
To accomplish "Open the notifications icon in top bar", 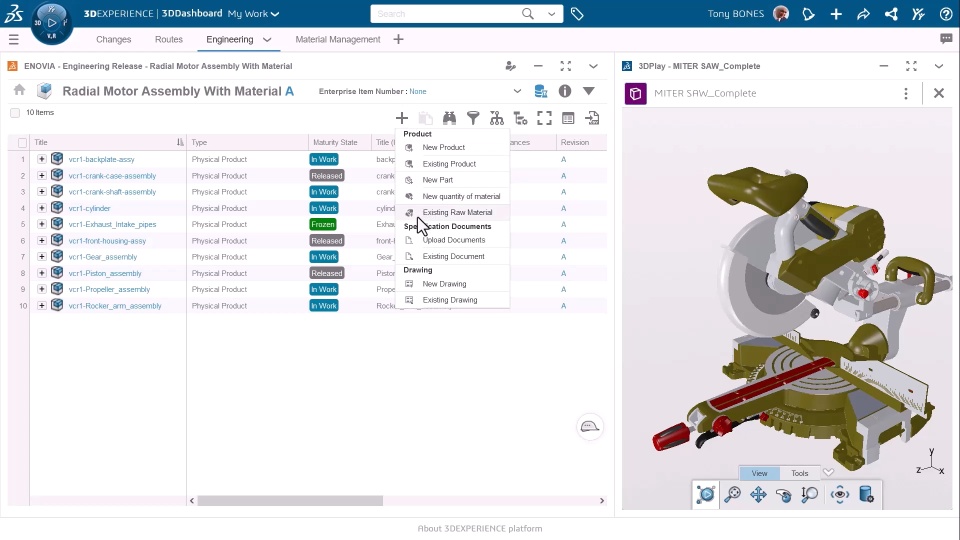I will click(x=808, y=13).
